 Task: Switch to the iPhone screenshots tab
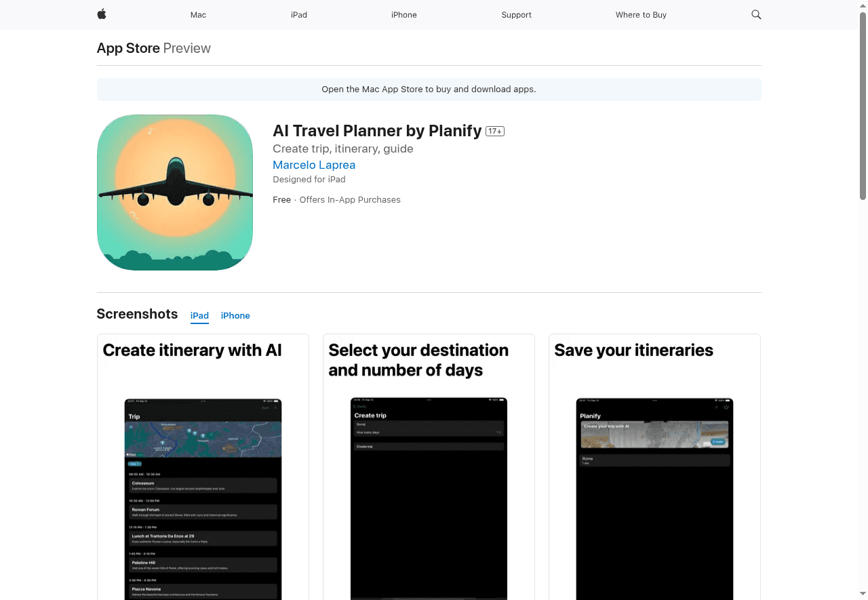pyautogui.click(x=235, y=315)
